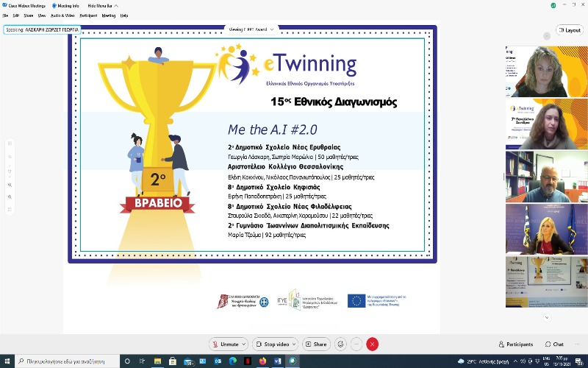The height and width of the screenshot is (368, 588).
Task: Click the Share content button
Action: pyautogui.click(x=316, y=344)
